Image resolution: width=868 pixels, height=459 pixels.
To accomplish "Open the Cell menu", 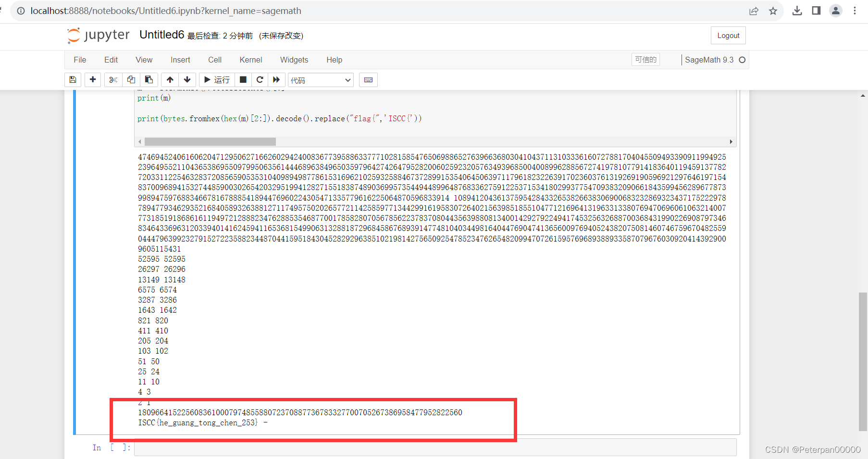I will pyautogui.click(x=215, y=60).
